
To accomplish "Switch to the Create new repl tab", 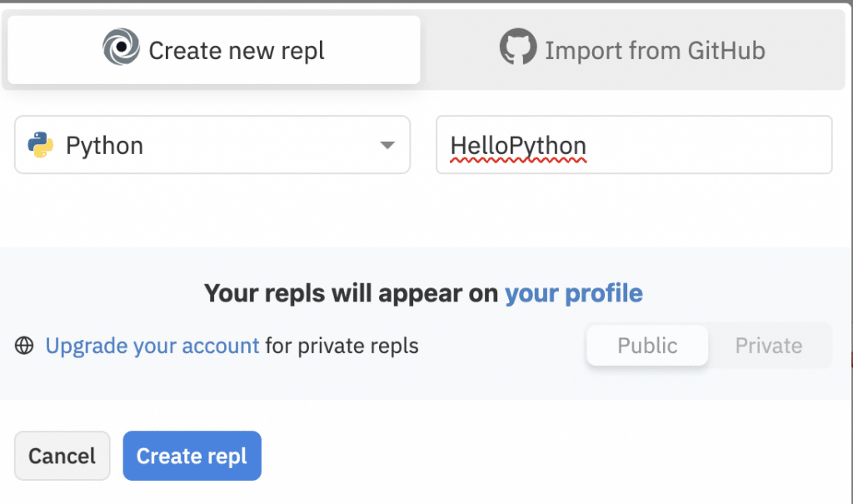I will point(214,50).
